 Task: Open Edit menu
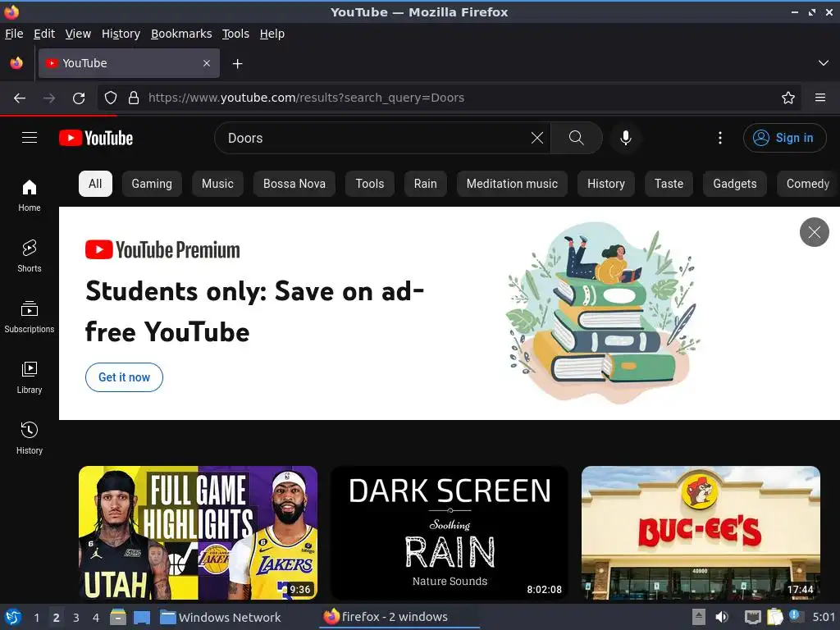pos(44,34)
